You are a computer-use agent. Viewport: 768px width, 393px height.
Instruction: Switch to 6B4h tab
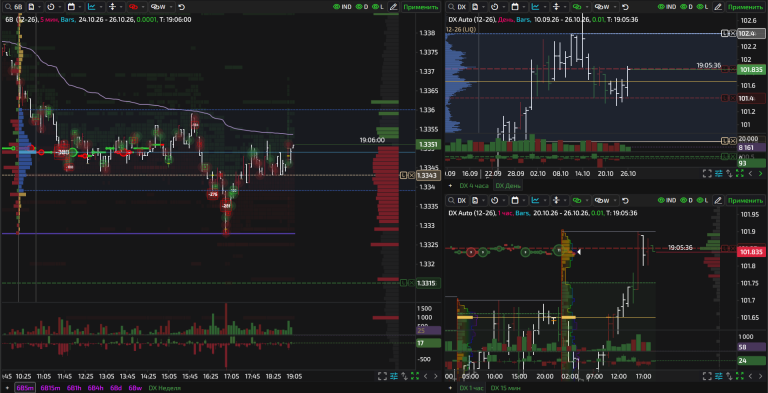pyautogui.click(x=96, y=388)
